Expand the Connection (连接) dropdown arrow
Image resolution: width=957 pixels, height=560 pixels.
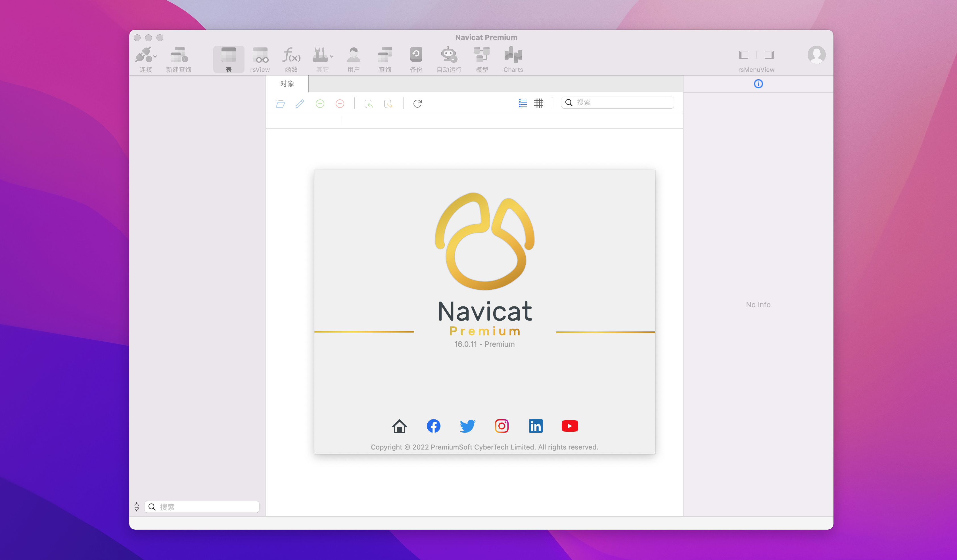[155, 57]
